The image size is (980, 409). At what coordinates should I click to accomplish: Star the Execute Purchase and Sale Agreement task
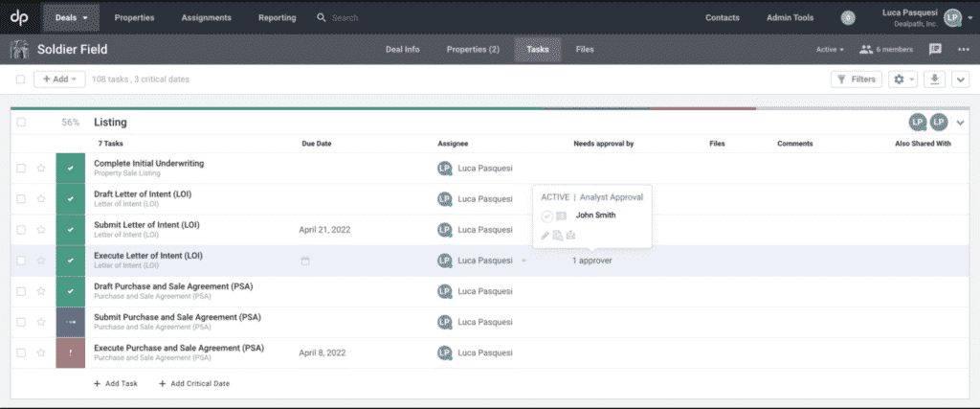click(41, 352)
